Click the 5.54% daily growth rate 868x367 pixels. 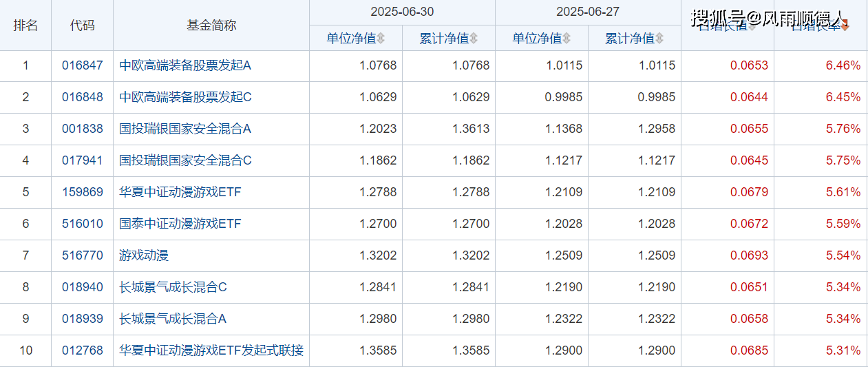(843, 255)
